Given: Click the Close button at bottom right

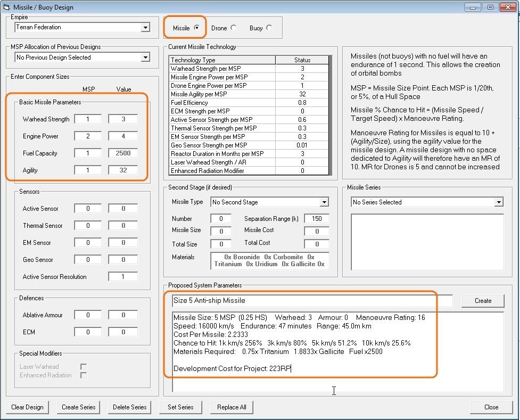Looking at the screenshot, I should pos(491,407).
